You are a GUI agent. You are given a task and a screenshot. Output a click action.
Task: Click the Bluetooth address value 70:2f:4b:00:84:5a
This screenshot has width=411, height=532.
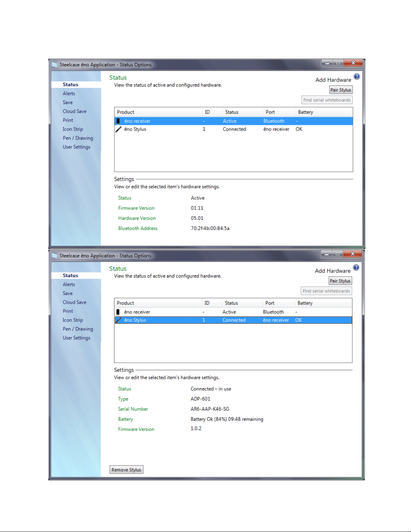click(x=210, y=228)
